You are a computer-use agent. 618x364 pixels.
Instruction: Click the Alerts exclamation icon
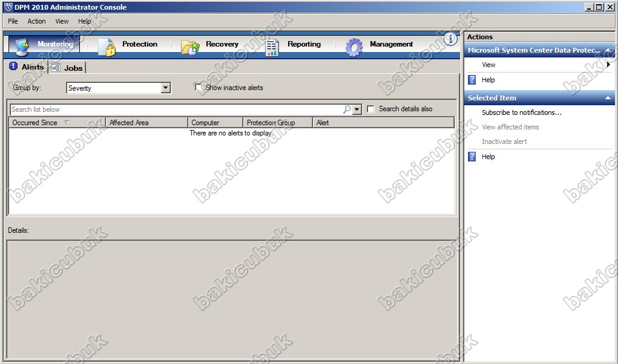pyautogui.click(x=13, y=66)
